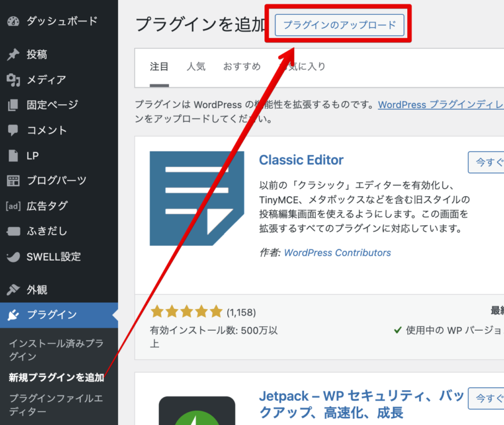
Task: Select the プラグイン menu item
Action: pyautogui.click(x=59, y=315)
